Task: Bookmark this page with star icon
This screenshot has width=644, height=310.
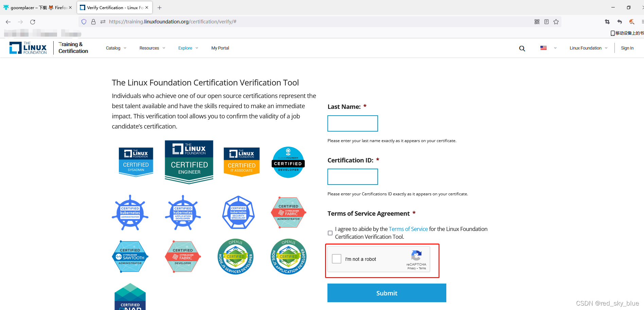Action: (556, 22)
